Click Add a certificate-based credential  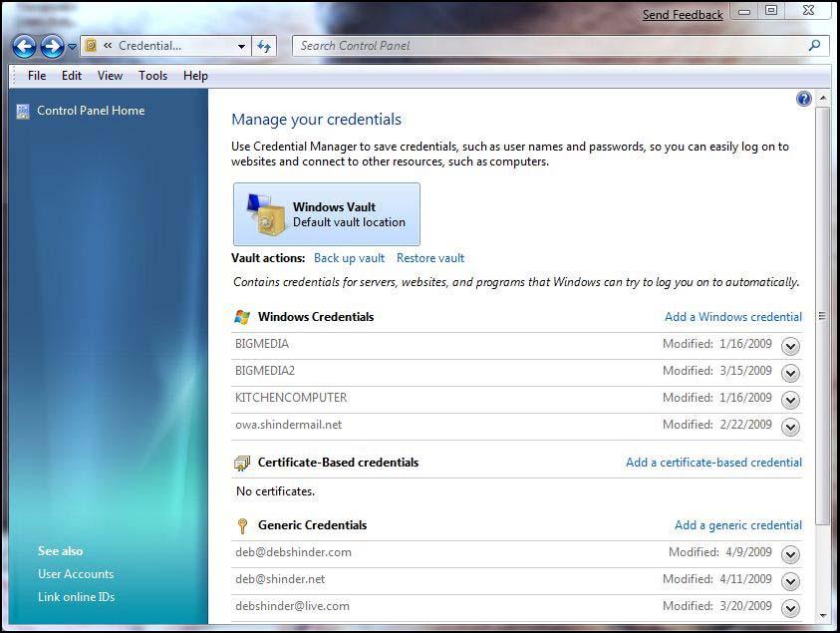pyautogui.click(x=714, y=462)
